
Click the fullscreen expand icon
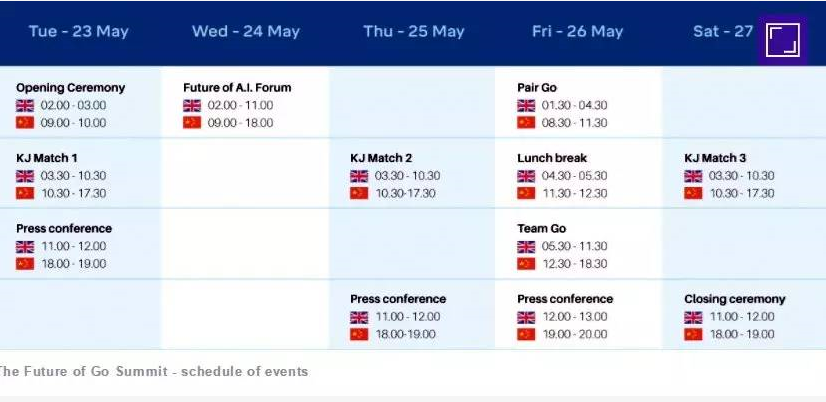(x=782, y=40)
